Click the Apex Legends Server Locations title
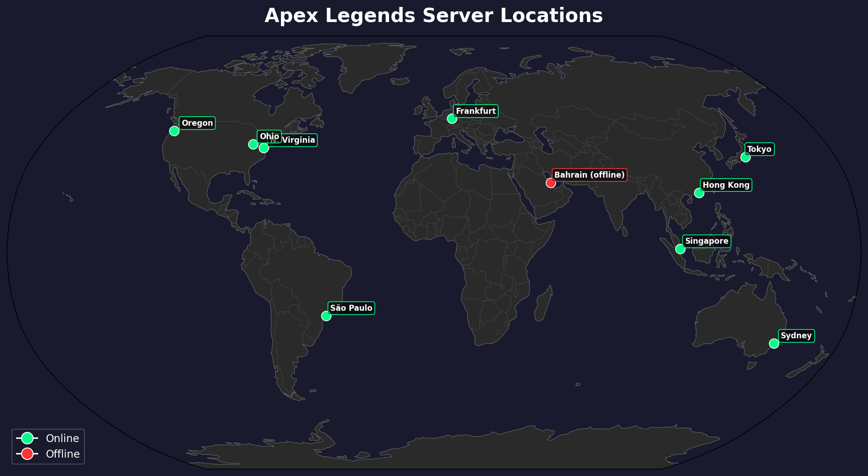868x476 pixels. tap(434, 16)
